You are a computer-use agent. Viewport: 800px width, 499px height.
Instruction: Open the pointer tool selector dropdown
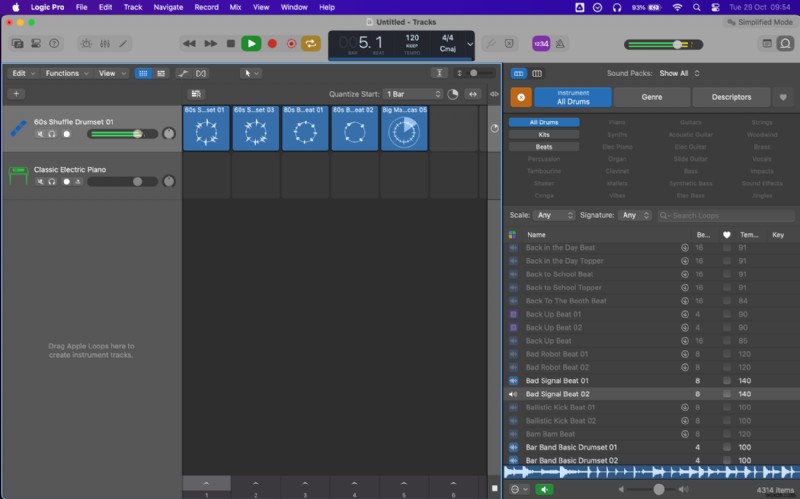click(x=251, y=73)
